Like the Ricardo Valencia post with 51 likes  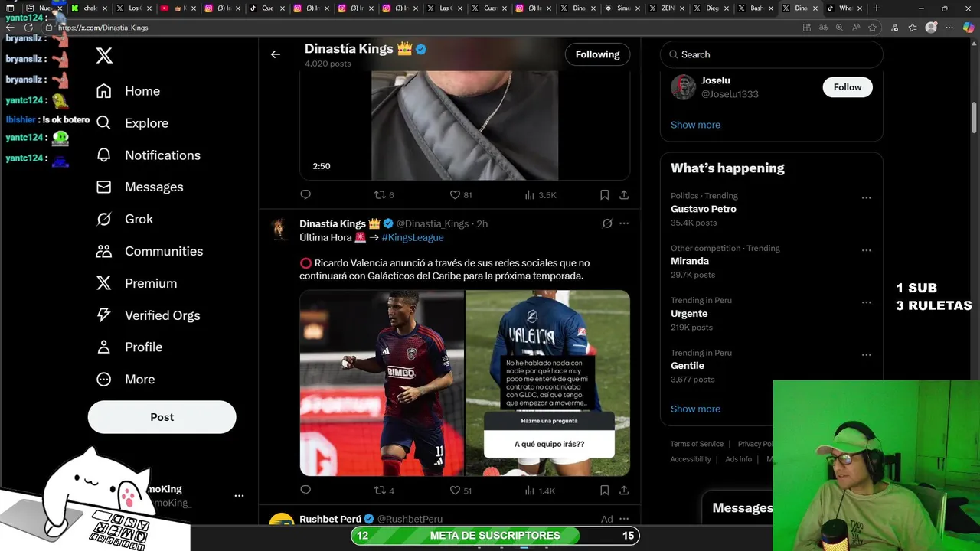[x=460, y=491]
